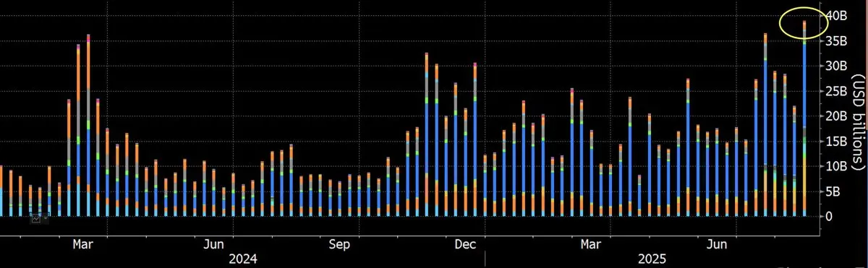Click the 35B y-axis label
Image resolution: width=868 pixels, height=268 pixels.
tap(837, 41)
